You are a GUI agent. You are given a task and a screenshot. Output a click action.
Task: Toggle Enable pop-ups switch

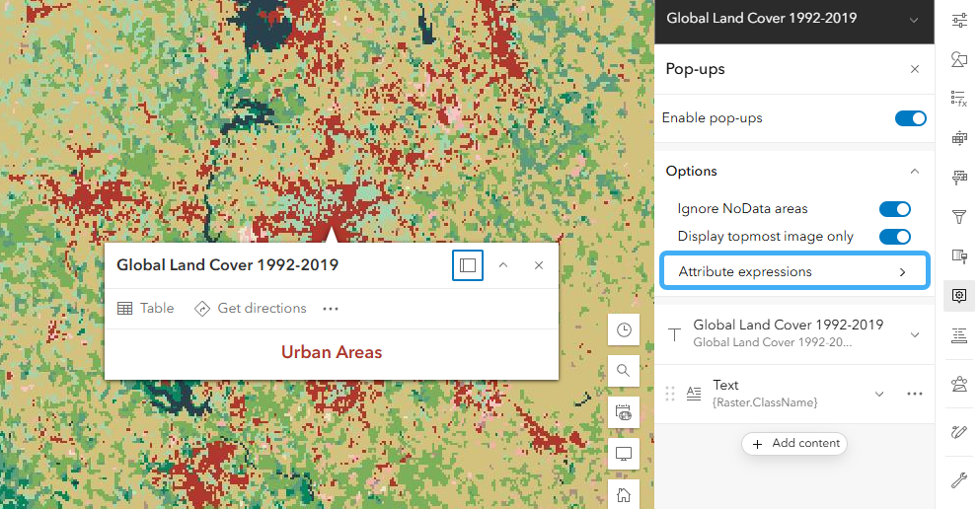coord(911,118)
